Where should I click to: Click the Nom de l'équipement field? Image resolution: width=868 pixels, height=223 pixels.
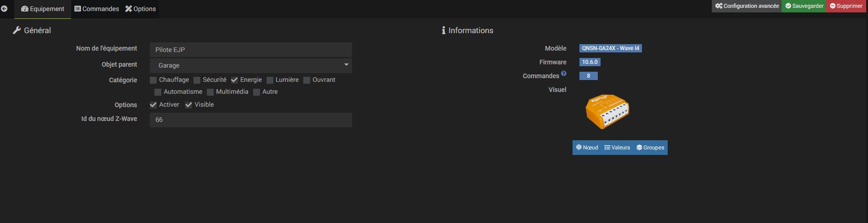[x=251, y=50]
